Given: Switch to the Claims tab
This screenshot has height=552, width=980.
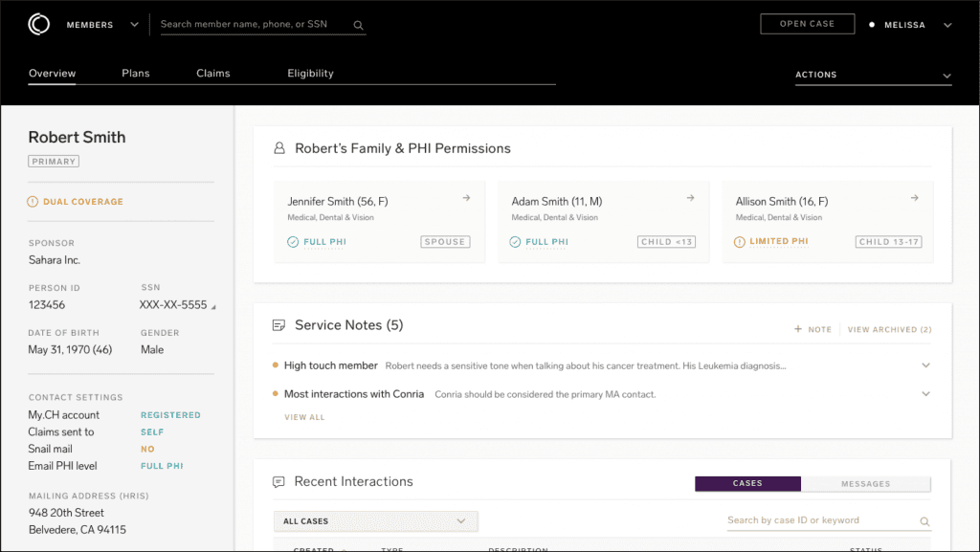Looking at the screenshot, I should click(x=212, y=73).
